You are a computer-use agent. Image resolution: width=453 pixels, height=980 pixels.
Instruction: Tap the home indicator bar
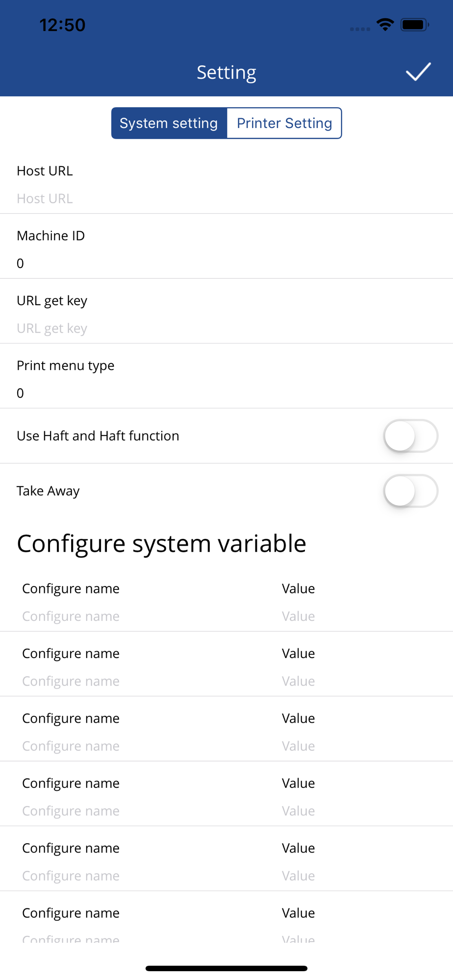click(x=226, y=968)
